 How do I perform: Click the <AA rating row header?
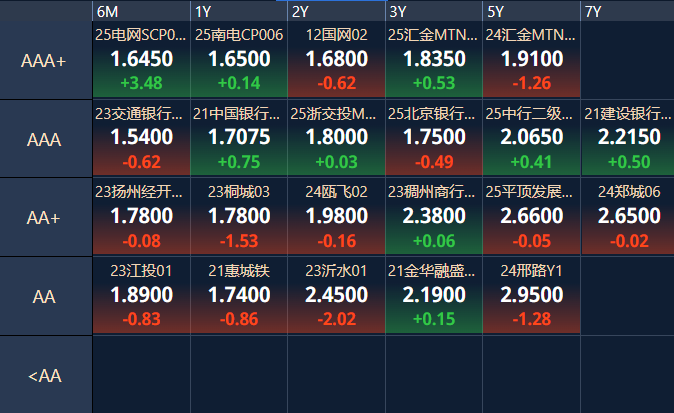[x=45, y=376]
